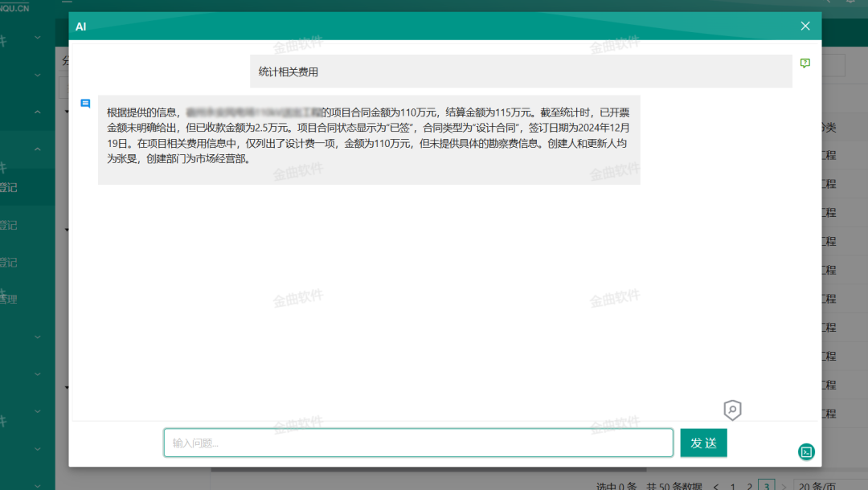The width and height of the screenshot is (868, 490).
Task: Click the blue chat message icon beside AI answer
Action: pyautogui.click(x=86, y=104)
